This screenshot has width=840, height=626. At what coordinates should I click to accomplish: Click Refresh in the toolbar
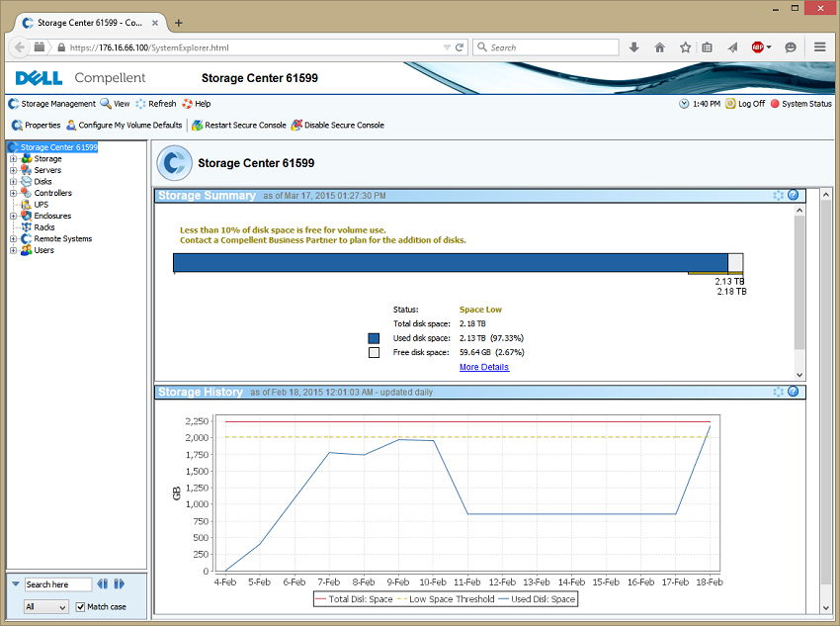click(x=156, y=104)
